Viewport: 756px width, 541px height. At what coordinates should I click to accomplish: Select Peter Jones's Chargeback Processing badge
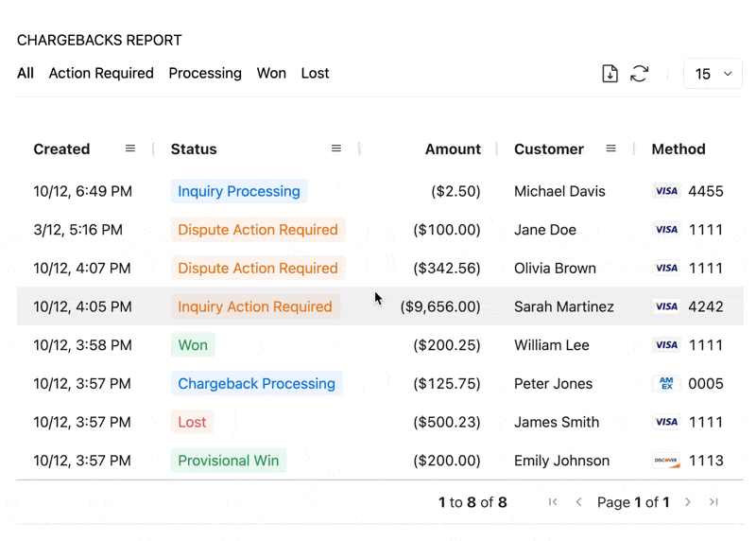(256, 384)
